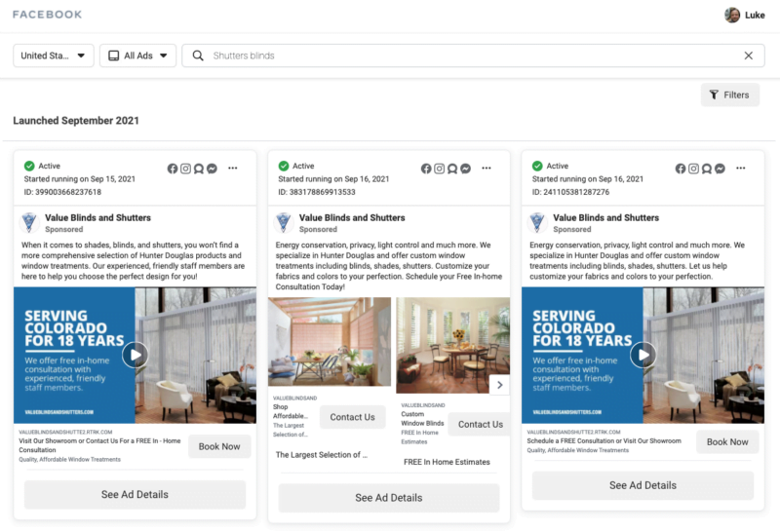Open more options menu on ad ID 241105381287276

pos(741,168)
